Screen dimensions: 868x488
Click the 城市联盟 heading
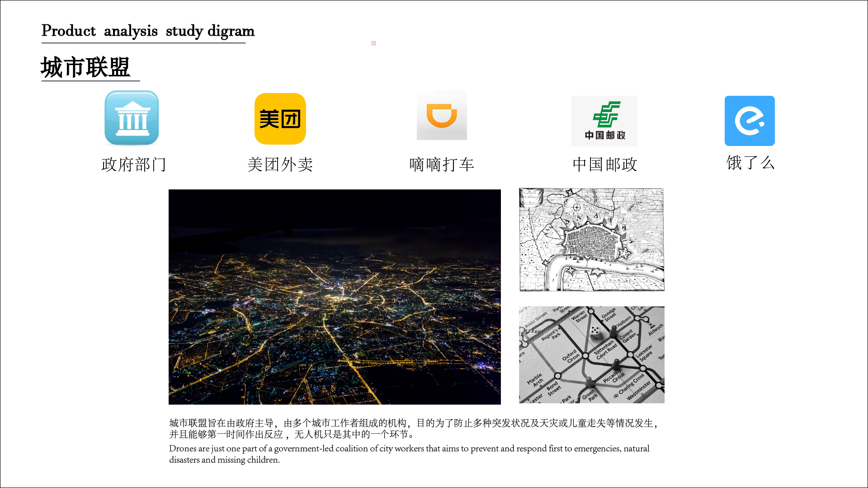(86, 68)
